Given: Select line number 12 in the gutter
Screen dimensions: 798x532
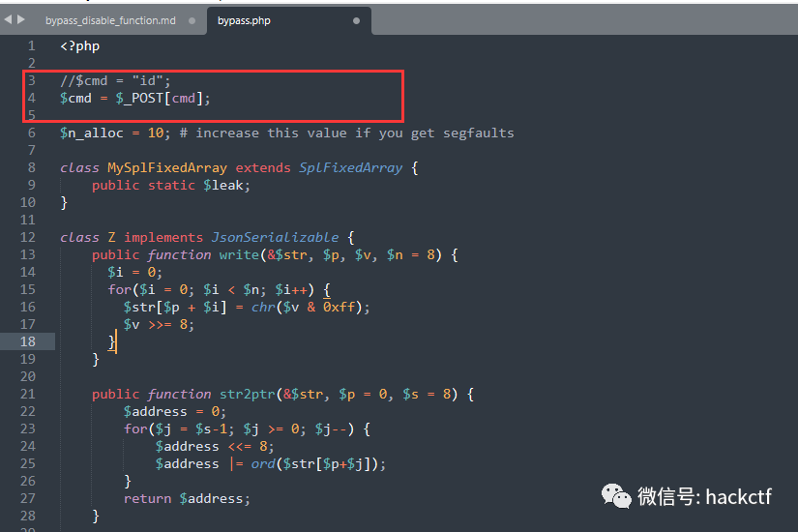Looking at the screenshot, I should point(28,237).
